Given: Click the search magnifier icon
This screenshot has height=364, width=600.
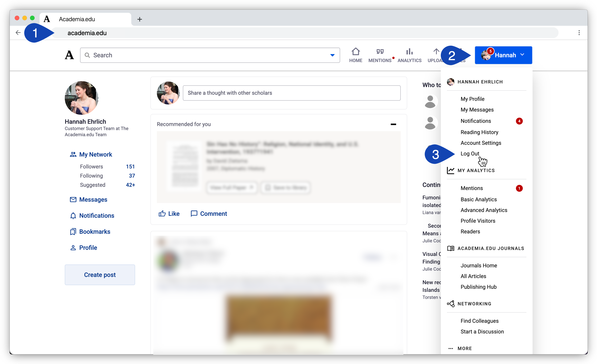Looking at the screenshot, I should click(x=87, y=55).
